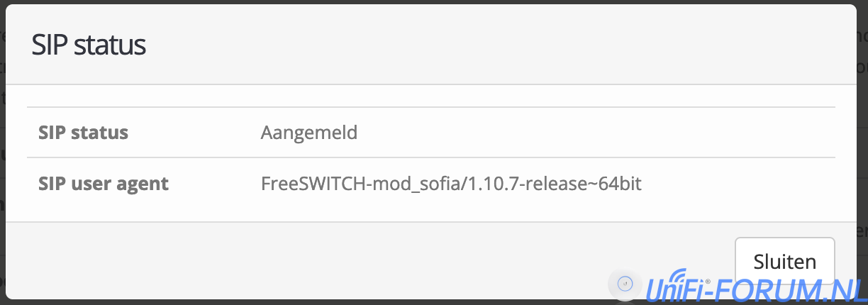
Task: Click the dimmed backdrop left of the dialog
Action: (x=2, y=142)
